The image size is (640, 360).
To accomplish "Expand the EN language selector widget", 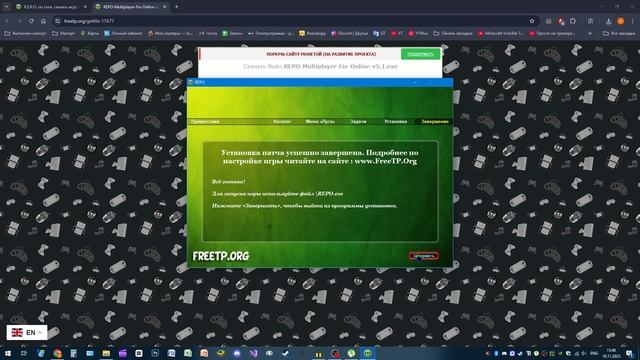I will point(27,333).
